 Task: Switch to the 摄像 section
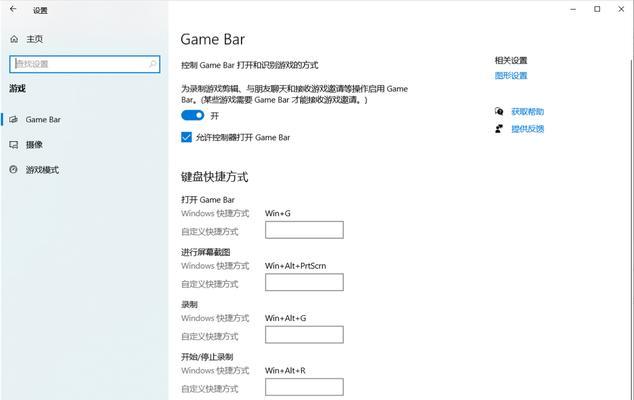(34, 144)
